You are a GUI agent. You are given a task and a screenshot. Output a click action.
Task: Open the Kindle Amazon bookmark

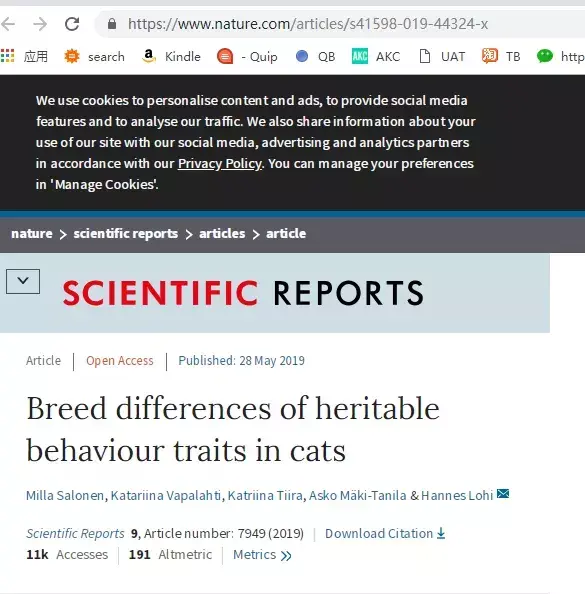tap(171, 56)
